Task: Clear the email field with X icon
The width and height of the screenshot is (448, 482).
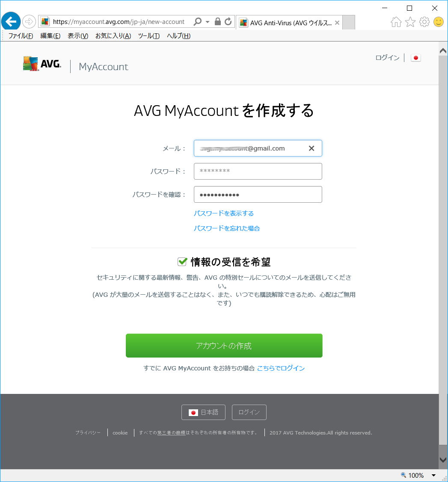Action: click(x=312, y=148)
